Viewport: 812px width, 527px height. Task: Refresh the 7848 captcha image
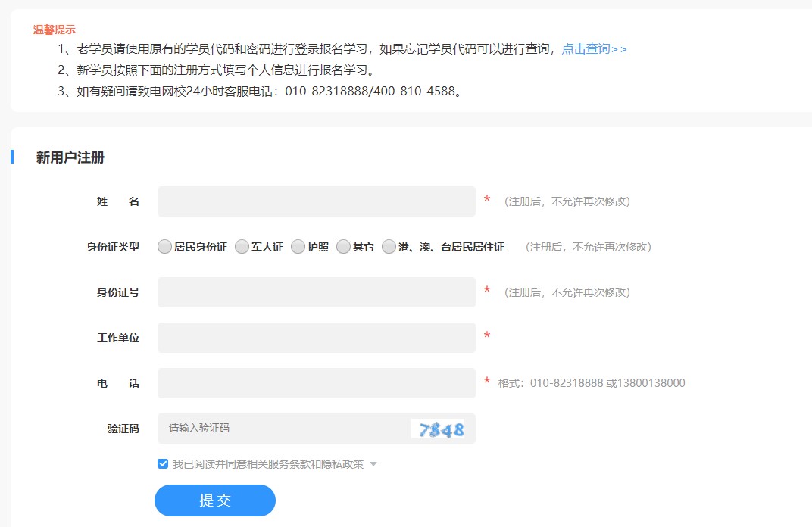438,429
